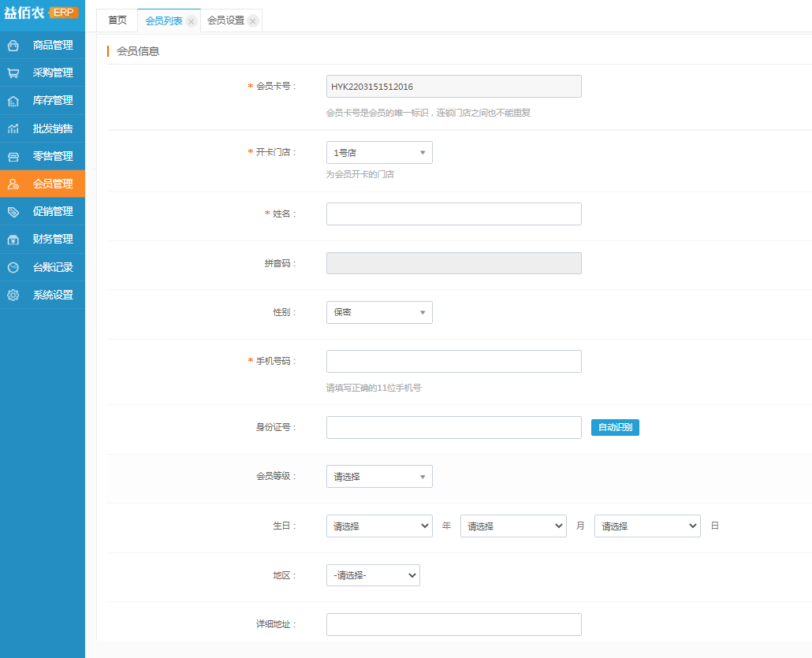
Task: Expand the 性别 gender dropdown
Action: click(379, 313)
